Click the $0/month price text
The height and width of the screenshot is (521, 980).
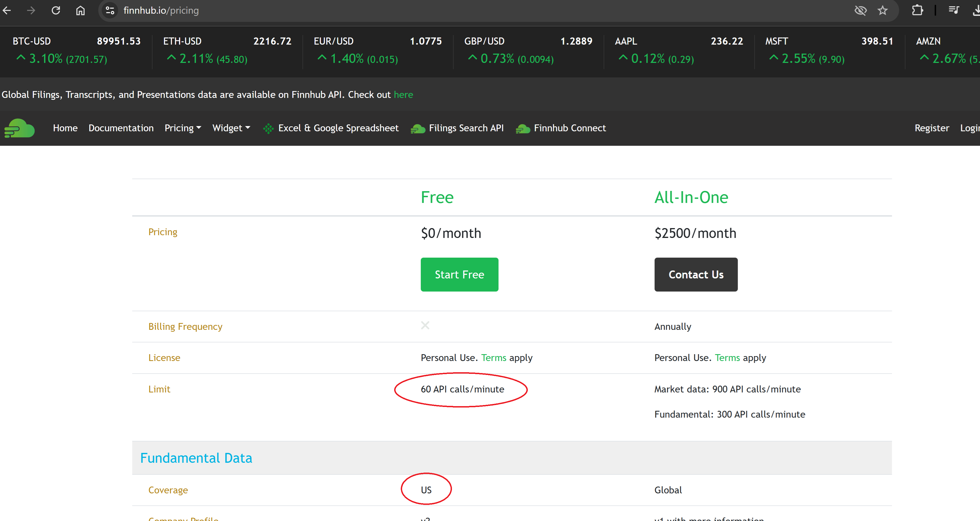pyautogui.click(x=451, y=233)
